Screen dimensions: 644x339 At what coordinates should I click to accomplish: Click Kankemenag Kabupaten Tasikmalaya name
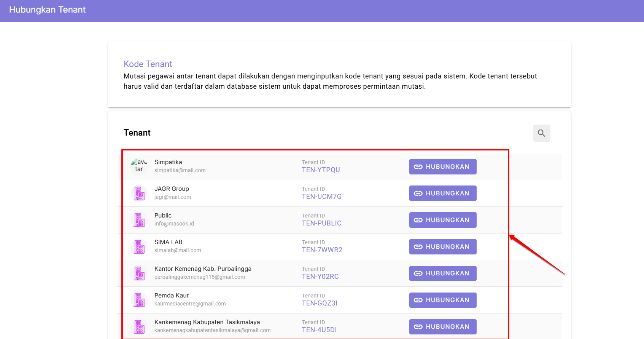[x=207, y=322]
